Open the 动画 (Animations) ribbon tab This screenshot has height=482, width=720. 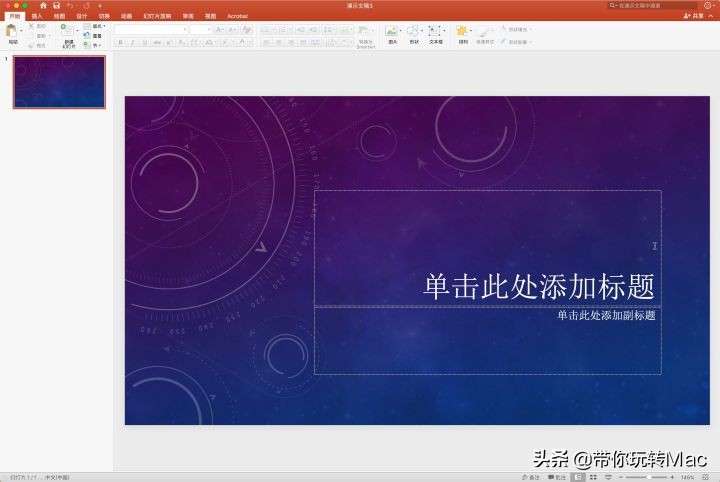126,16
